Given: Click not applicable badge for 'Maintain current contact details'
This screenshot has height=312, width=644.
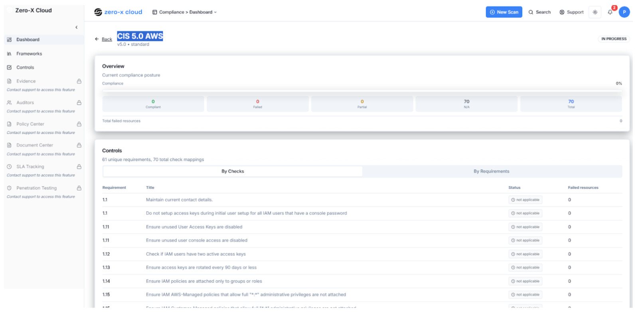Looking at the screenshot, I should [525, 200].
